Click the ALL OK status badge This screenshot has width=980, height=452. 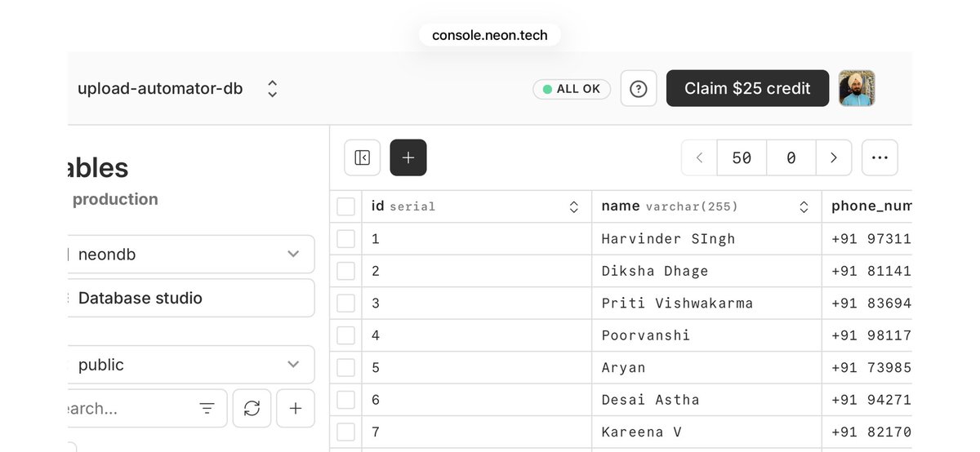[x=572, y=89]
